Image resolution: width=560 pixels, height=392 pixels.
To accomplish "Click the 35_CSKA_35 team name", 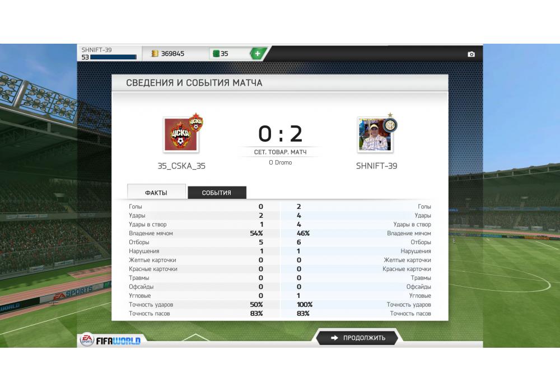I will [181, 166].
